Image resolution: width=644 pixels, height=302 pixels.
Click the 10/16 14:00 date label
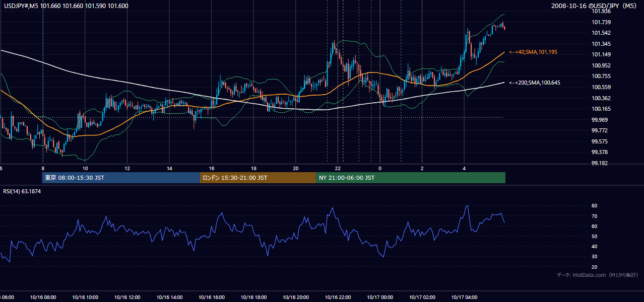pos(169,297)
